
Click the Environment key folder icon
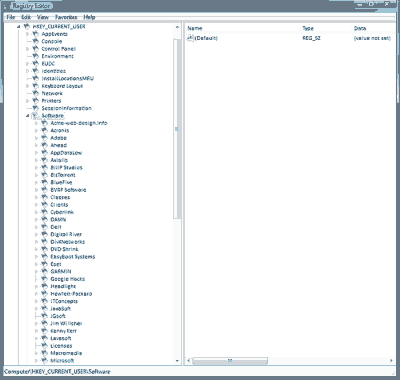coord(36,56)
